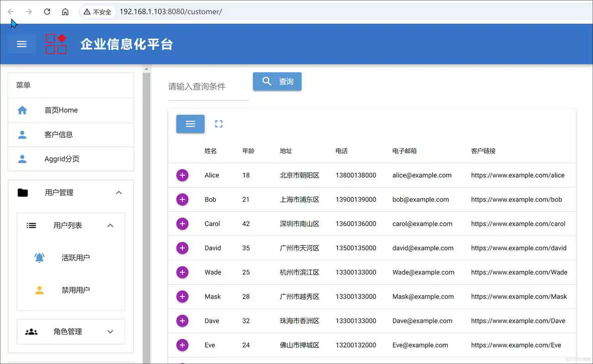Click the 查询 query button
The height and width of the screenshot is (364, 593).
pyautogui.click(x=277, y=81)
